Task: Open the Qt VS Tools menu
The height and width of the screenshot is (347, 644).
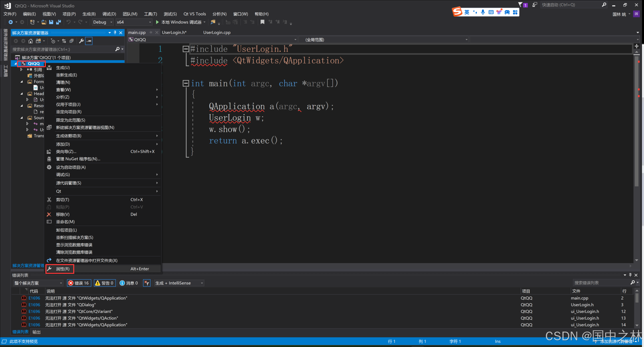Action: pyautogui.click(x=195, y=14)
